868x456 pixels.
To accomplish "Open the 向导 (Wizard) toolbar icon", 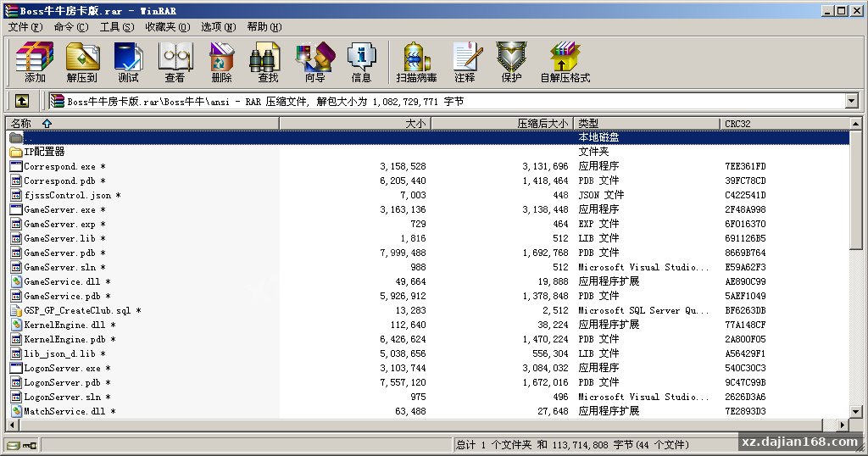I will 315,62.
